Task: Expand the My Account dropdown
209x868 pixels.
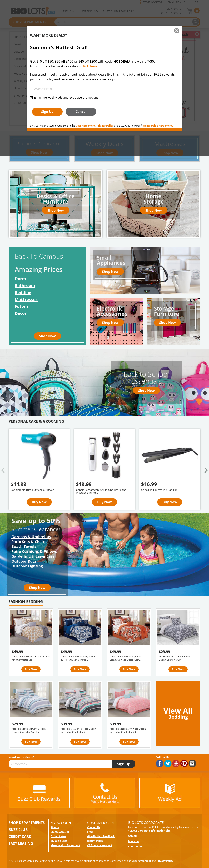Action: pos(174,9)
